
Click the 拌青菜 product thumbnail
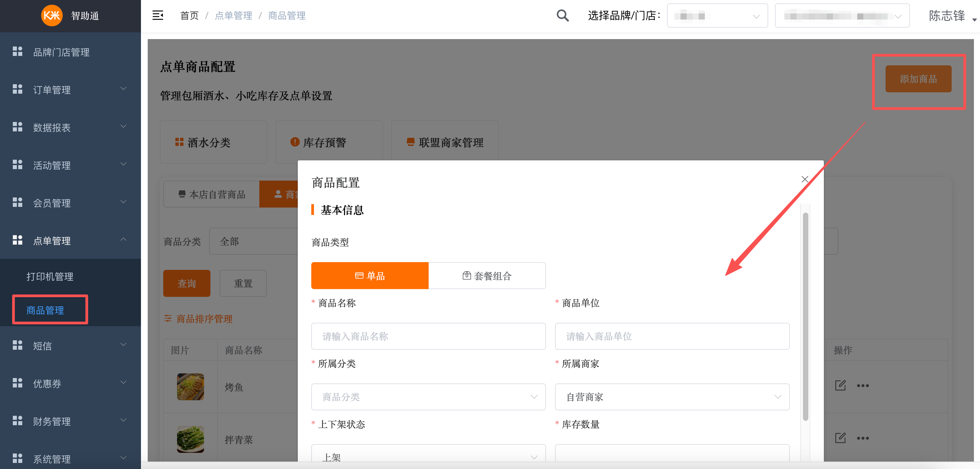[x=190, y=439]
